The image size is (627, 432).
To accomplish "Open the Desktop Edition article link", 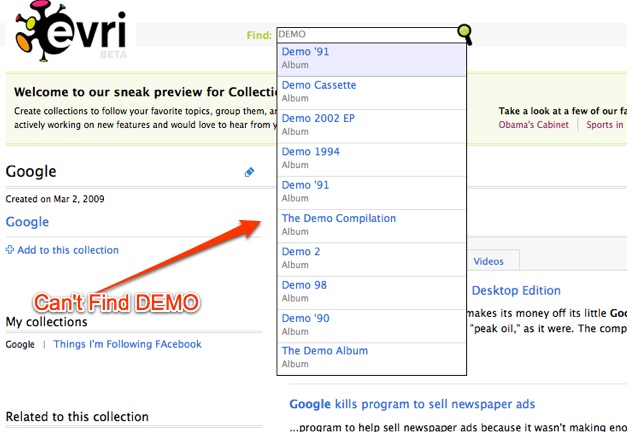I will point(516,290).
